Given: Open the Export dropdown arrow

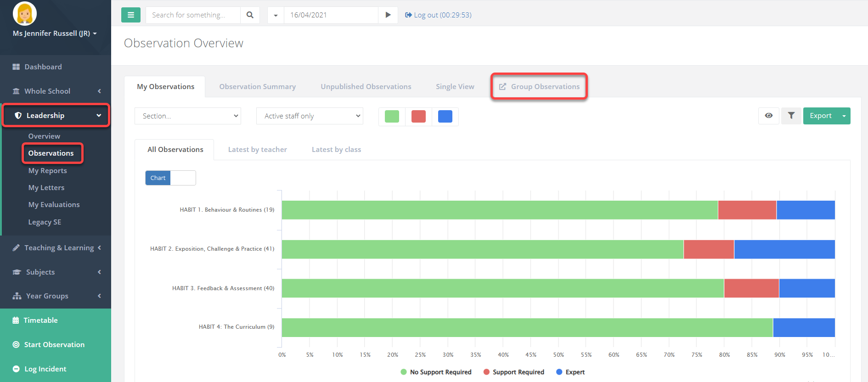Looking at the screenshot, I should click(x=844, y=116).
